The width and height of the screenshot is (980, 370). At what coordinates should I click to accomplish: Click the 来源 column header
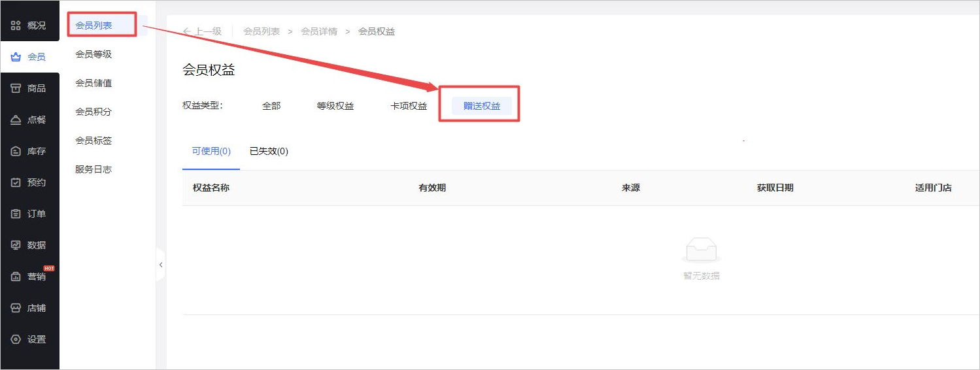coord(631,188)
